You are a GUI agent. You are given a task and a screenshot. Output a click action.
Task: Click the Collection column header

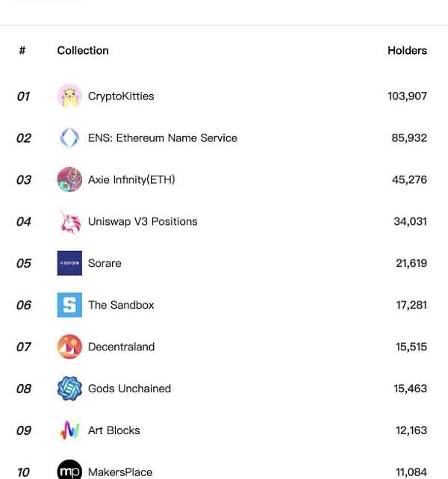(x=83, y=51)
